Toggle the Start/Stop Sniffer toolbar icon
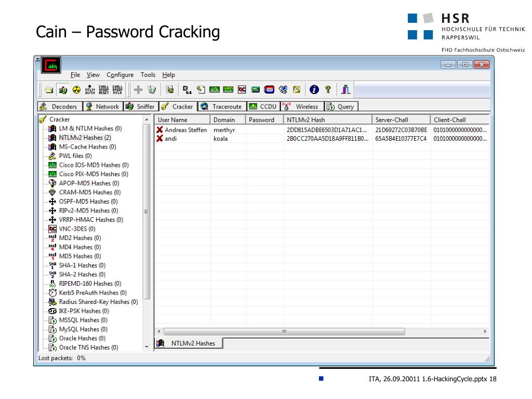The width and height of the screenshot is (532, 399). click(63, 89)
